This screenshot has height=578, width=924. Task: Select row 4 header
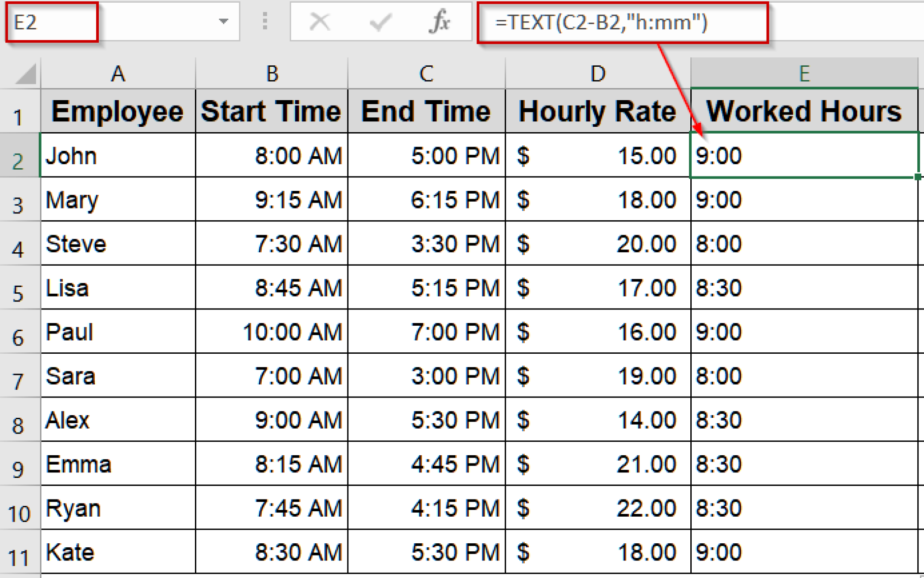20,243
